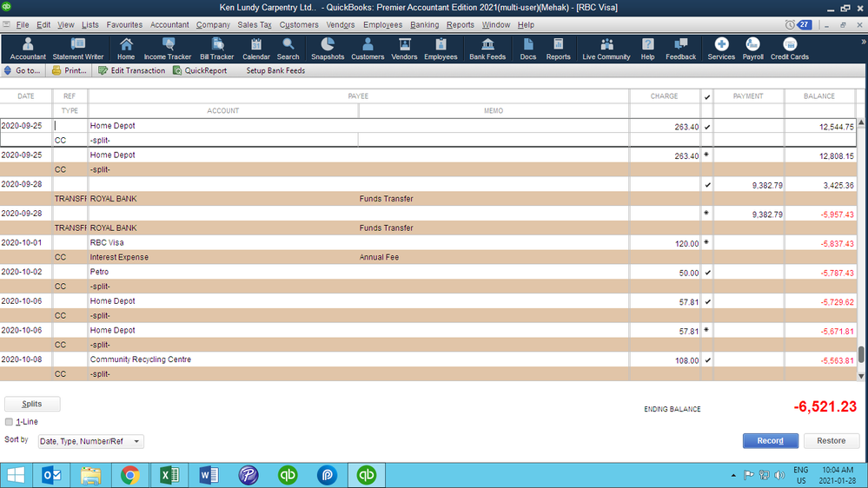Open the Reports toolbar icon
Image resolution: width=868 pixels, height=488 pixels.
[x=558, y=49]
